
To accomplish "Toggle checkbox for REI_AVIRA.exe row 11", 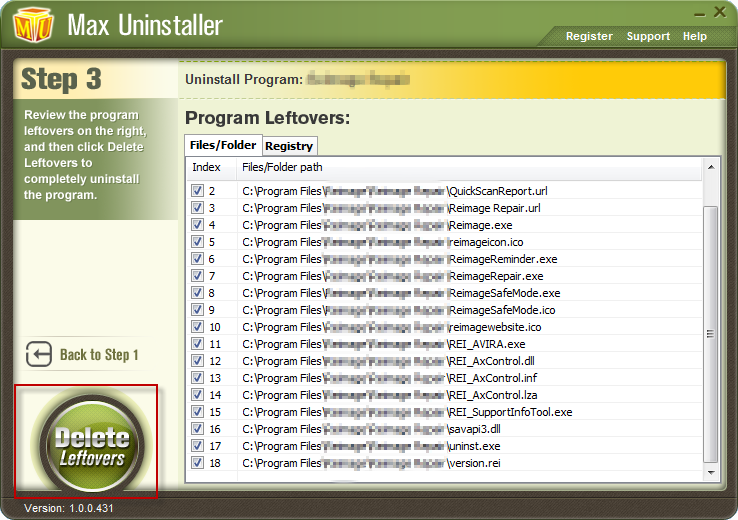I will pos(198,344).
